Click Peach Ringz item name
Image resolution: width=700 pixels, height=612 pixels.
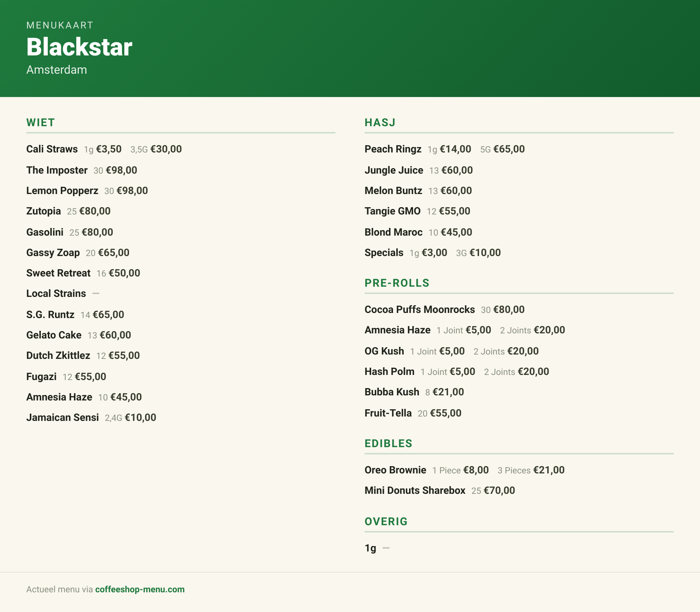[393, 149]
